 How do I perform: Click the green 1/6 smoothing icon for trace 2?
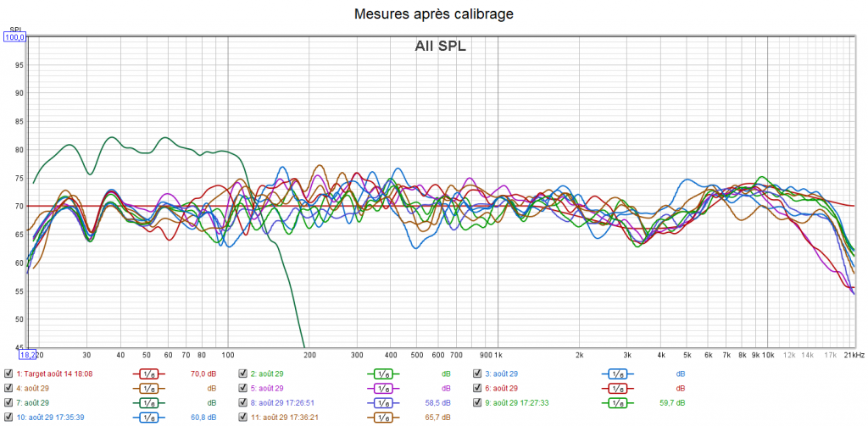(x=383, y=373)
